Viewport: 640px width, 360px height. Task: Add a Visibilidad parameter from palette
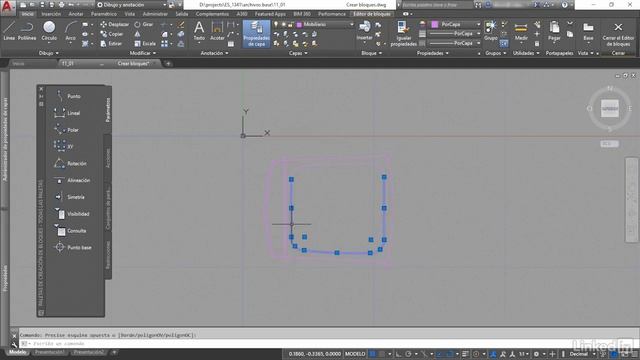click(72, 214)
